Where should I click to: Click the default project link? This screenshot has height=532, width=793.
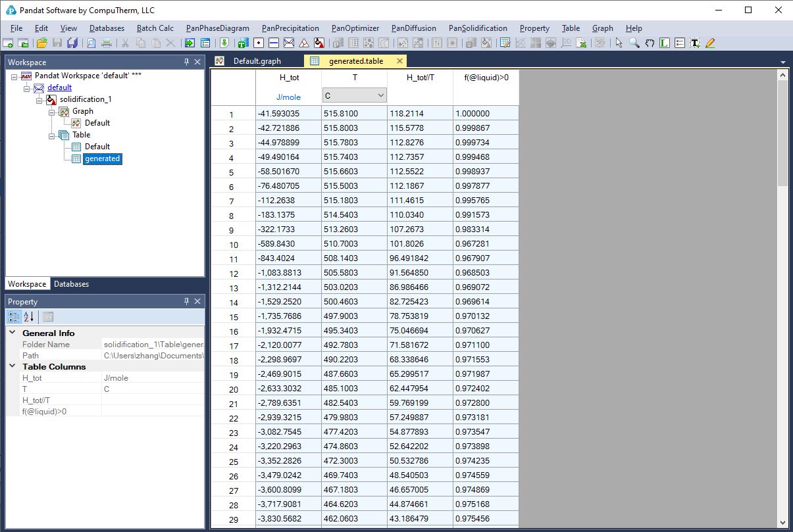(59, 87)
